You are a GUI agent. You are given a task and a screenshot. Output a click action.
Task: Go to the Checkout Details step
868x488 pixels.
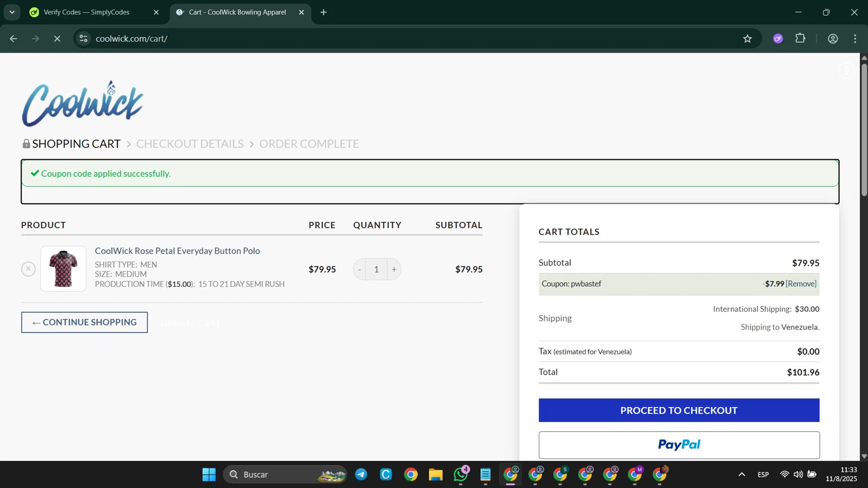pos(190,143)
